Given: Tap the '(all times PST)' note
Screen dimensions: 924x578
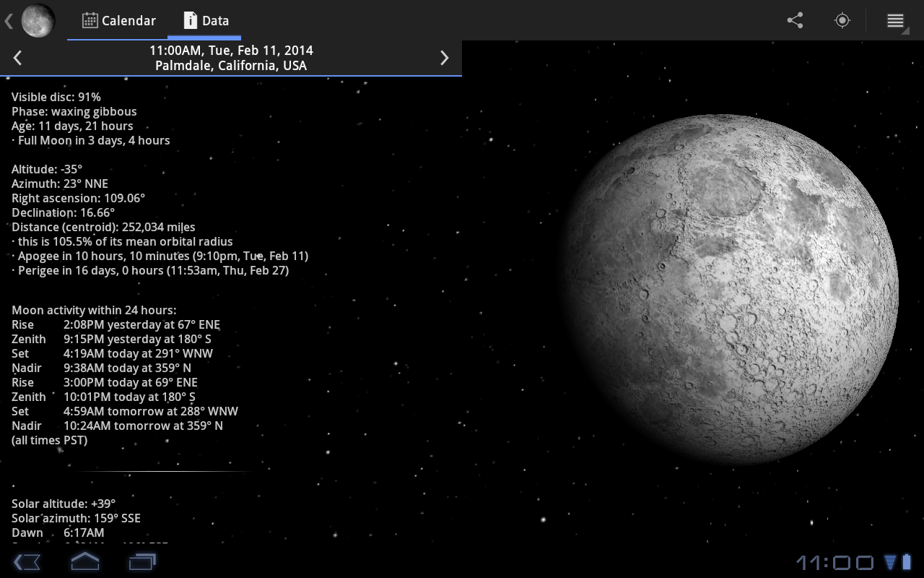Looking at the screenshot, I should pos(50,440).
